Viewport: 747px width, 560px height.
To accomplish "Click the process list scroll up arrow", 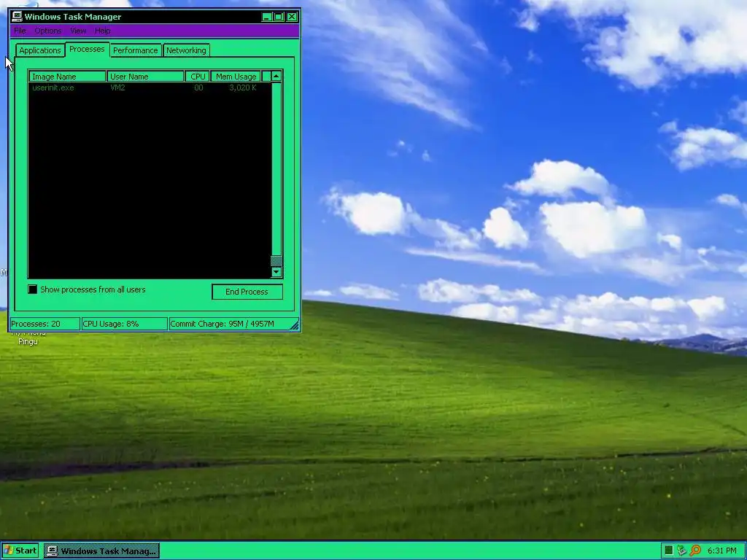I will [x=276, y=76].
